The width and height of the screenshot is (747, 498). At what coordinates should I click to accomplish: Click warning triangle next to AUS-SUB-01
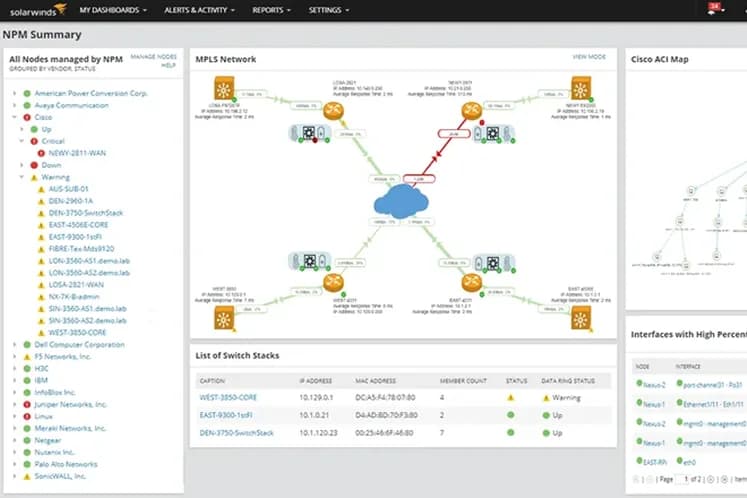pyautogui.click(x=41, y=189)
